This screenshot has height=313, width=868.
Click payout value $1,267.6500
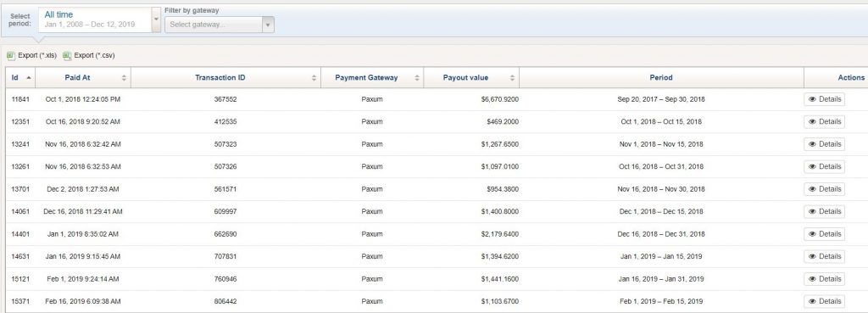pos(500,144)
